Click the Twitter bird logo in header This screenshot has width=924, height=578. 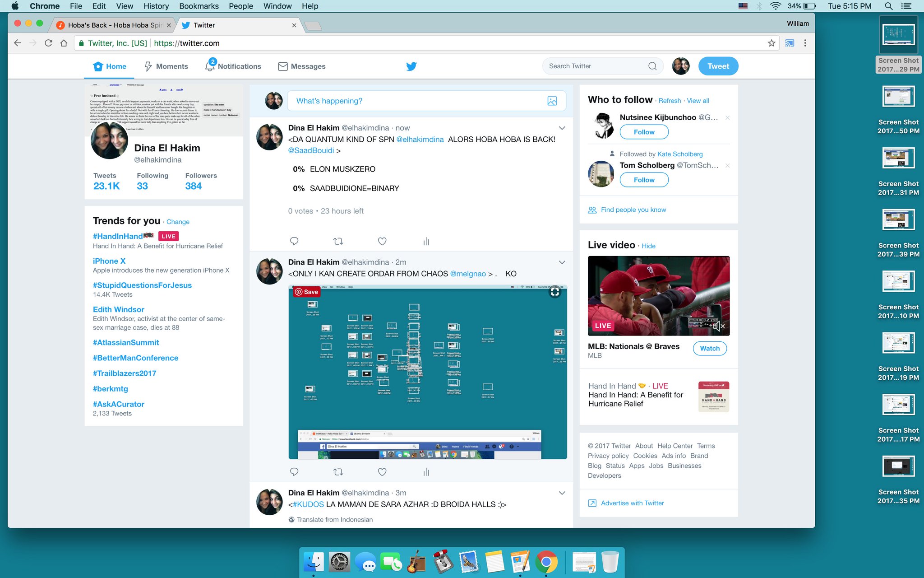tap(411, 66)
